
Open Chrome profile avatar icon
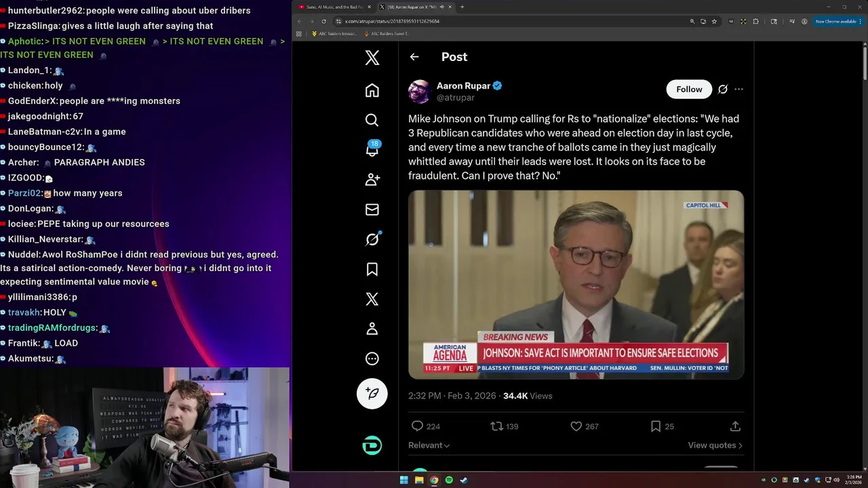804,21
